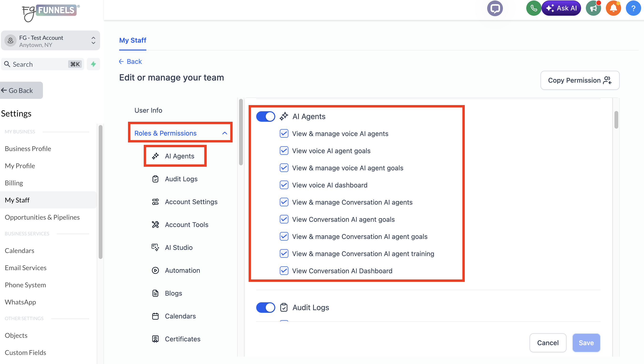Open the megaphone announcements icon
644x364 pixels.
coord(593,8)
